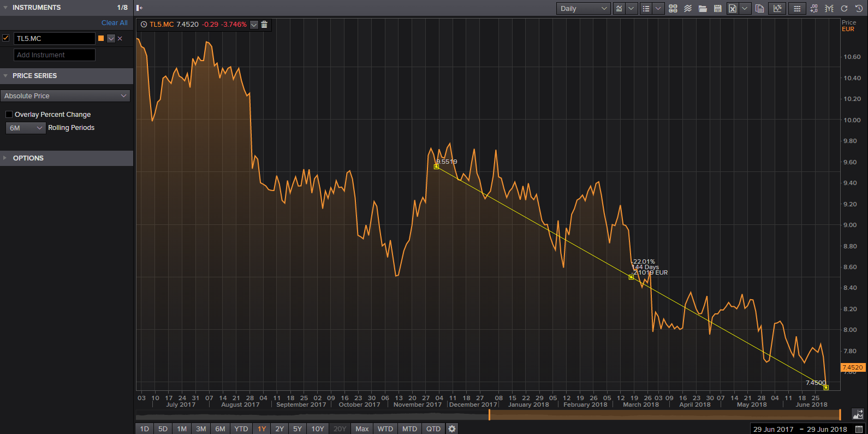Click the orange color swatch for TL5.MC

[x=101, y=38]
